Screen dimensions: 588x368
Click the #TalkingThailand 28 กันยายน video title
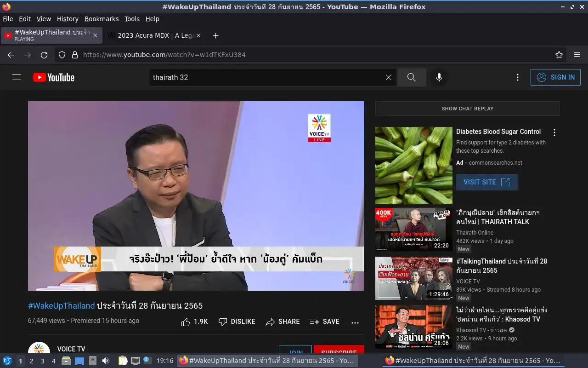click(x=502, y=266)
